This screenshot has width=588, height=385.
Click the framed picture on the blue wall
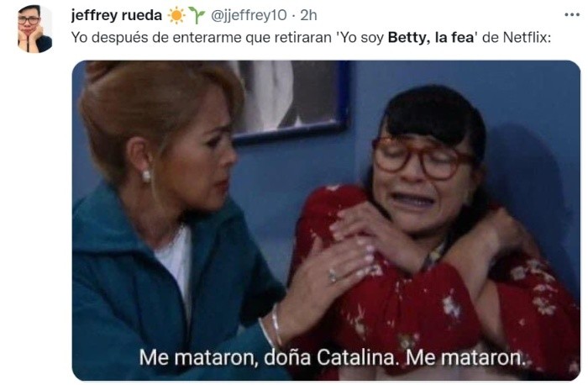pyautogui.click(x=291, y=101)
